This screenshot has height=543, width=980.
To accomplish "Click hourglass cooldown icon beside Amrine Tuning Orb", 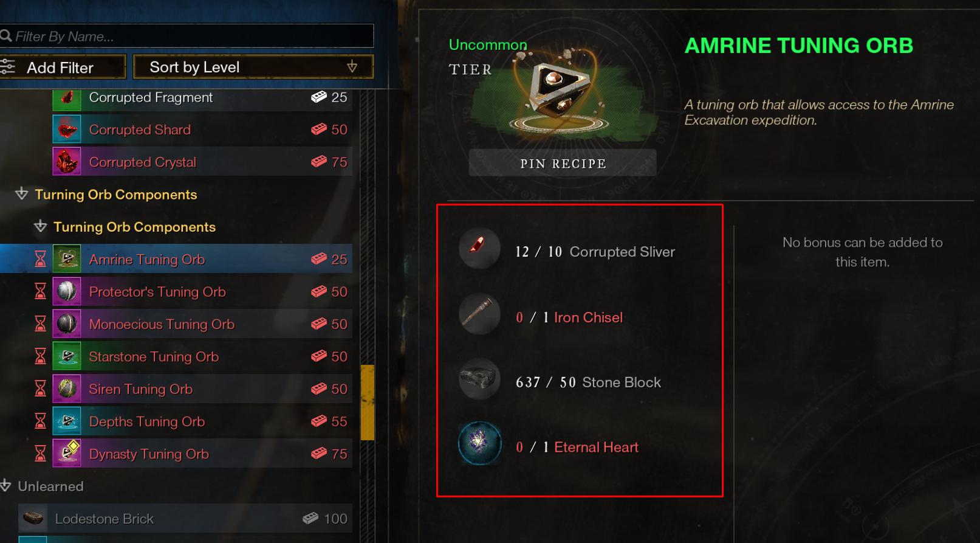I will tap(40, 260).
